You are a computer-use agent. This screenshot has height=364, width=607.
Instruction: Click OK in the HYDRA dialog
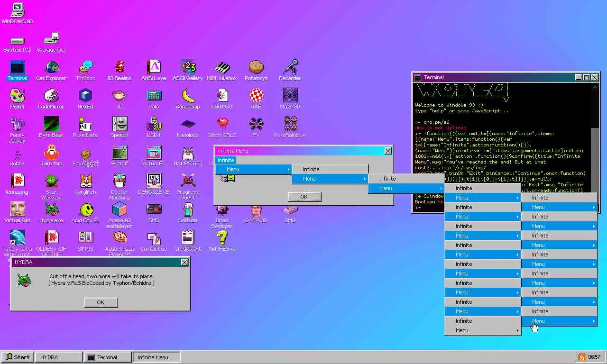(101, 302)
